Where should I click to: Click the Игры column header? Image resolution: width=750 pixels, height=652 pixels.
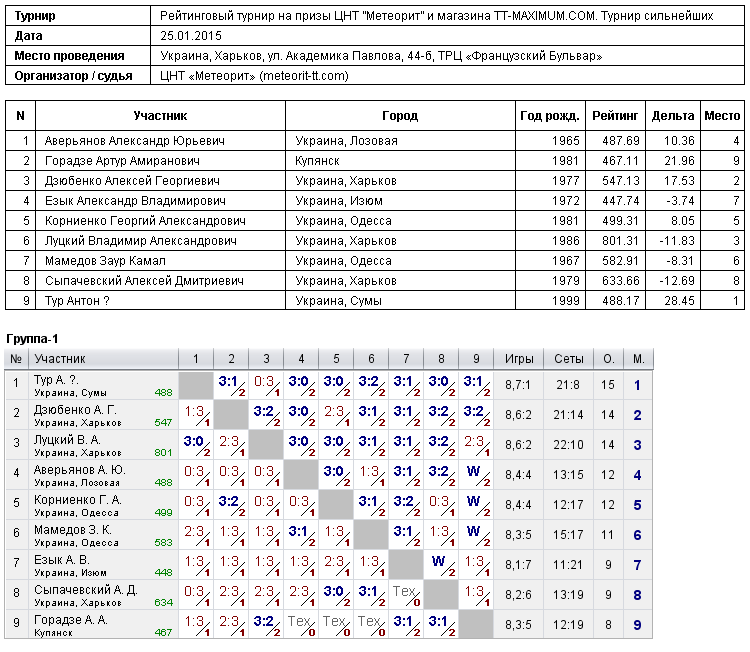point(518,359)
